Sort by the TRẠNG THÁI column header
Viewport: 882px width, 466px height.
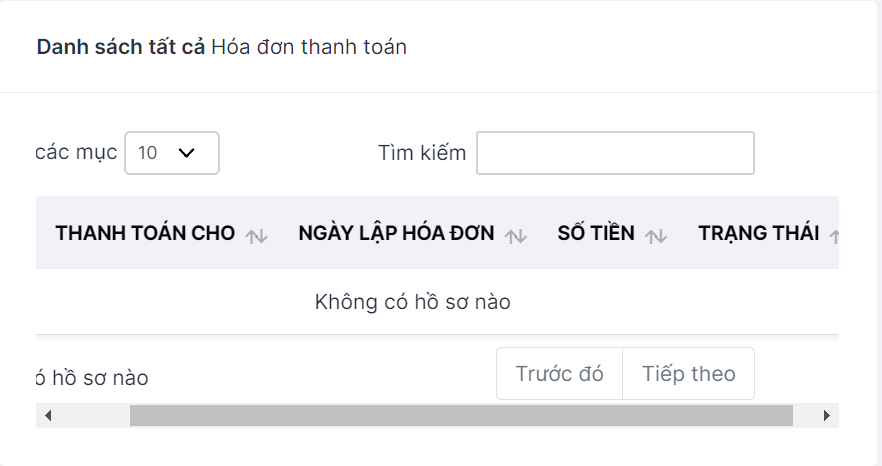click(x=759, y=233)
